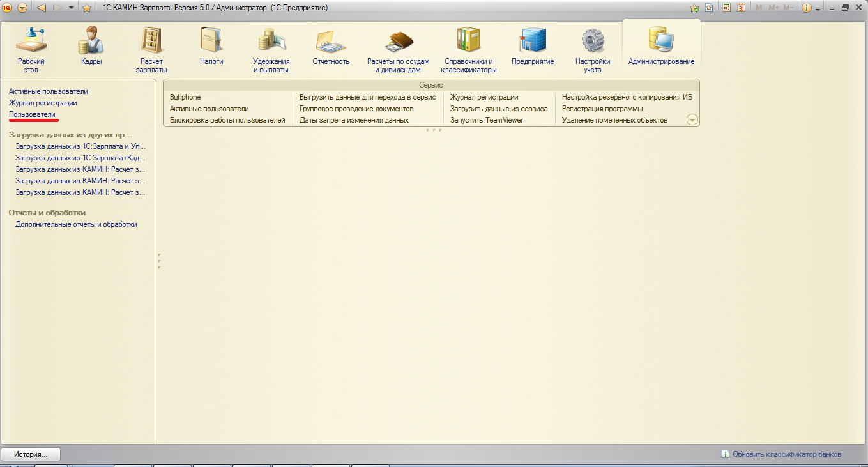Open the Предприятие section
Image resolution: width=868 pixels, height=467 pixels.
tap(533, 47)
